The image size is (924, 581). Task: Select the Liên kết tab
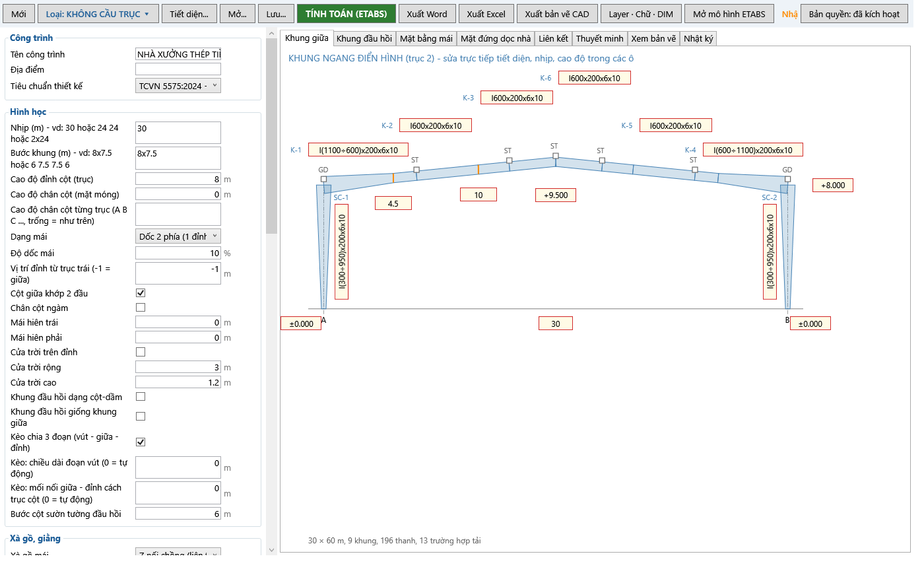[553, 39]
